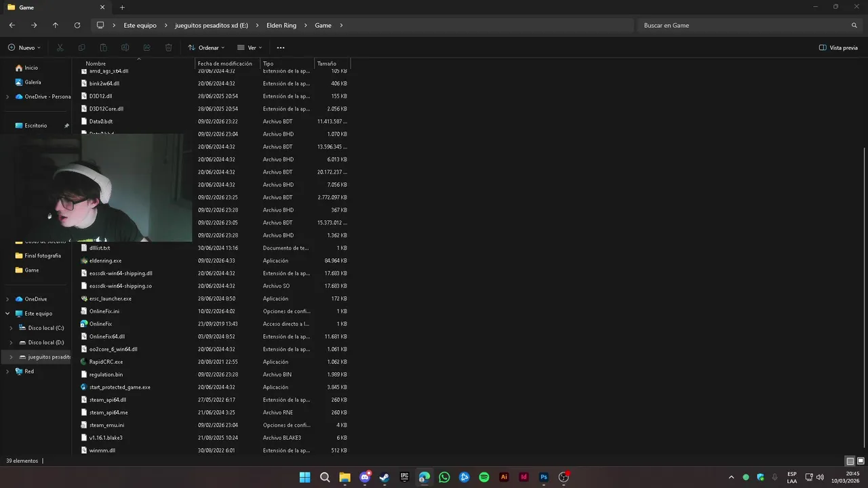Click the Copy icon in toolbar
868x488 pixels.
click(x=81, y=47)
